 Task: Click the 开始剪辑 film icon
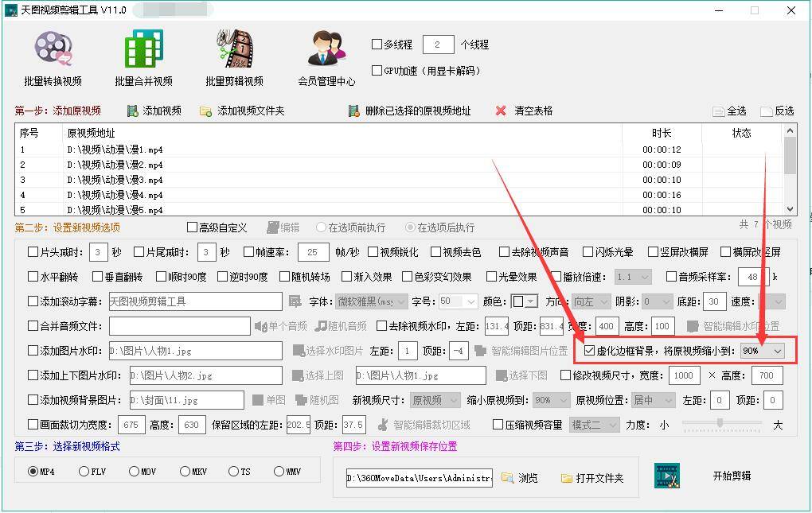[667, 476]
